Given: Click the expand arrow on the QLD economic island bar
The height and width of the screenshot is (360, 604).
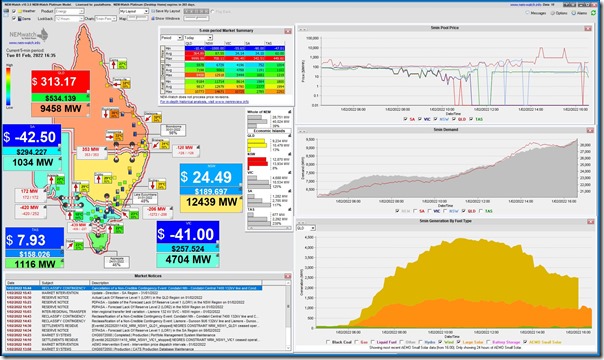Looking at the screenshot, I should click(289, 136).
